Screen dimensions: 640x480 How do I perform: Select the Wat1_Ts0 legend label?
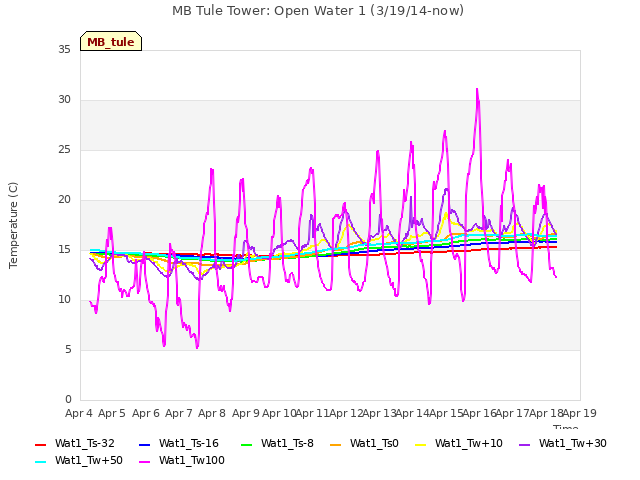coord(374,444)
